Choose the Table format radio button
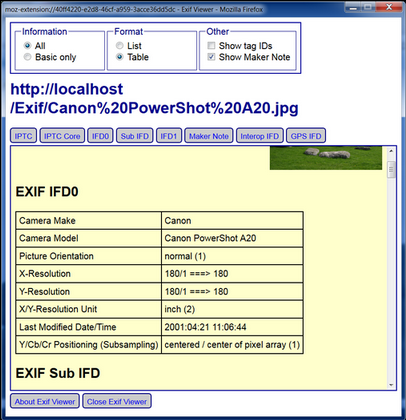The image size is (406, 420). (119, 57)
